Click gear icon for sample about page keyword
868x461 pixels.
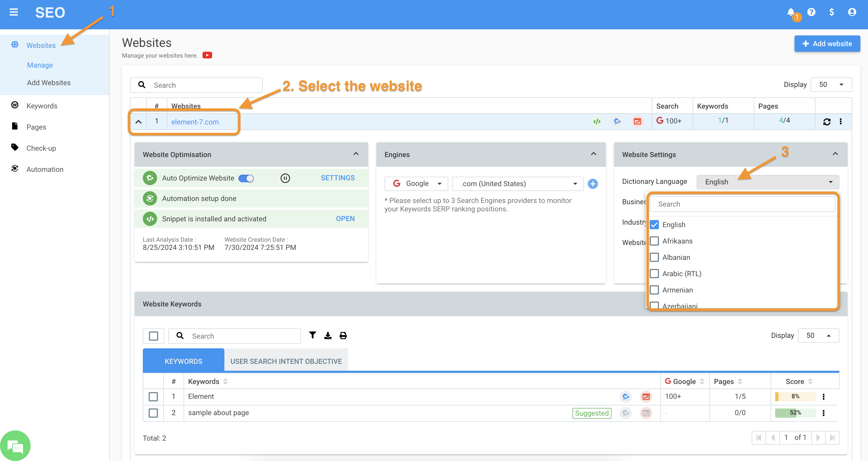(x=626, y=413)
